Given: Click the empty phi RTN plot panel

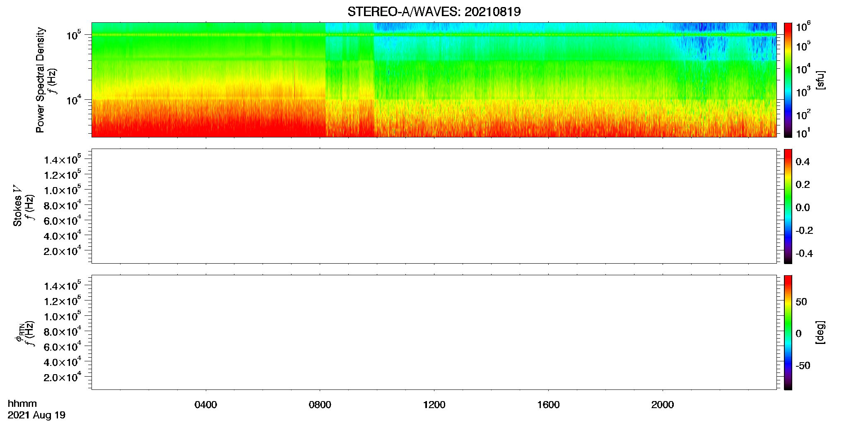Looking at the screenshot, I should (x=434, y=332).
